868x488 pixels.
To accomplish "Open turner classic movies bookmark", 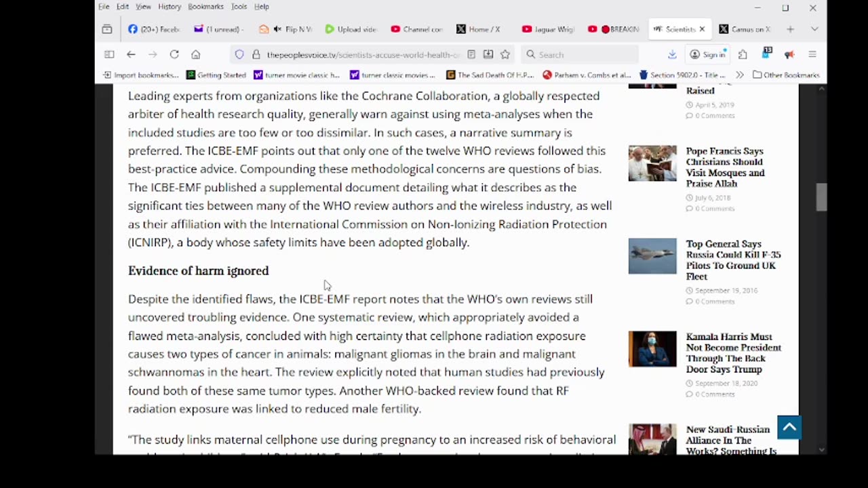I will pyautogui.click(x=393, y=75).
